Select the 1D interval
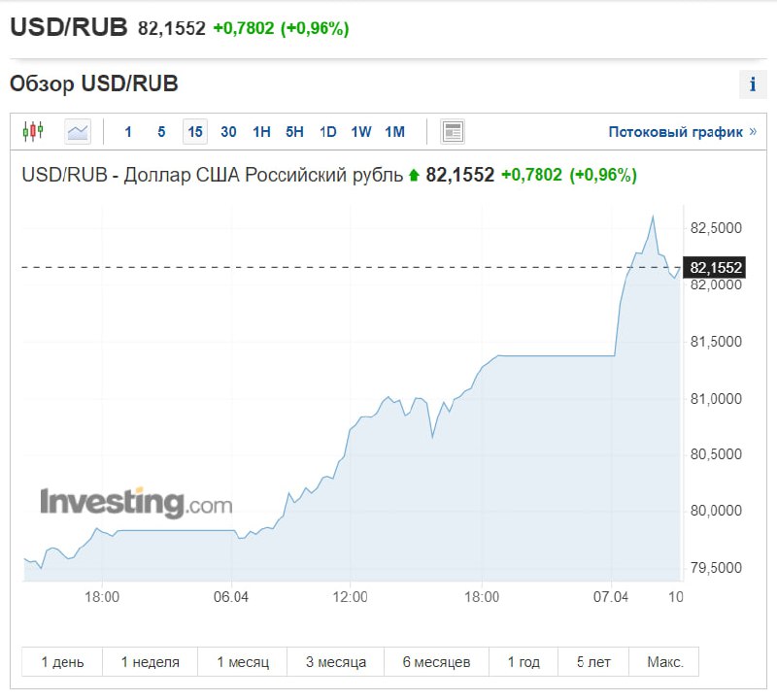Viewport: 777px width, 700px height. click(328, 132)
